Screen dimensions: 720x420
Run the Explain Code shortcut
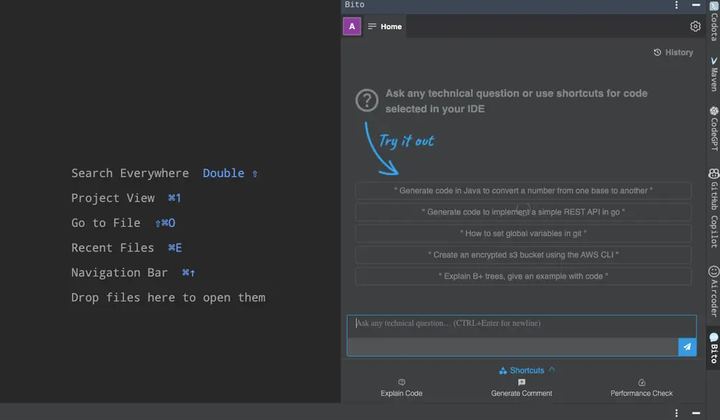[x=401, y=388]
